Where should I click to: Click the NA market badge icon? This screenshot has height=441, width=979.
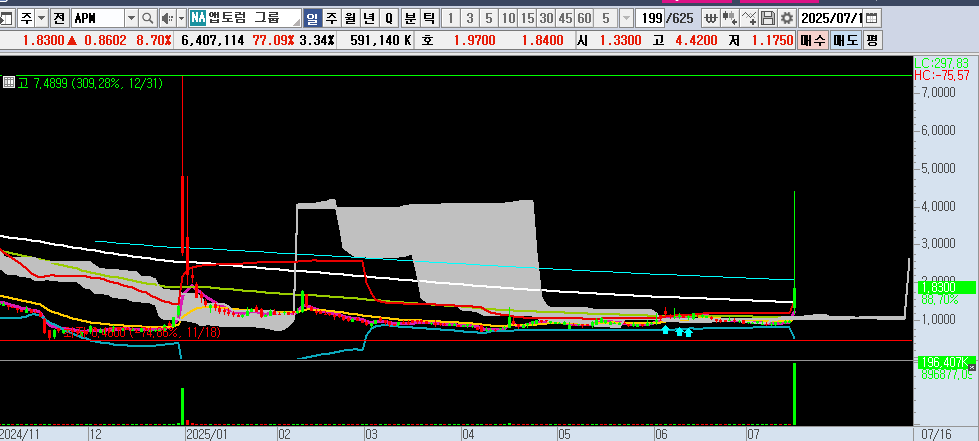[x=198, y=18]
